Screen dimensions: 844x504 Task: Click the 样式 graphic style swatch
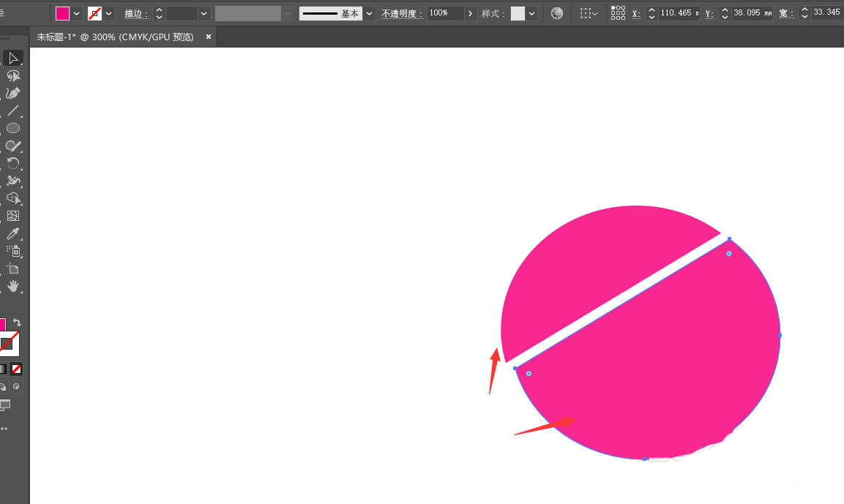(518, 13)
